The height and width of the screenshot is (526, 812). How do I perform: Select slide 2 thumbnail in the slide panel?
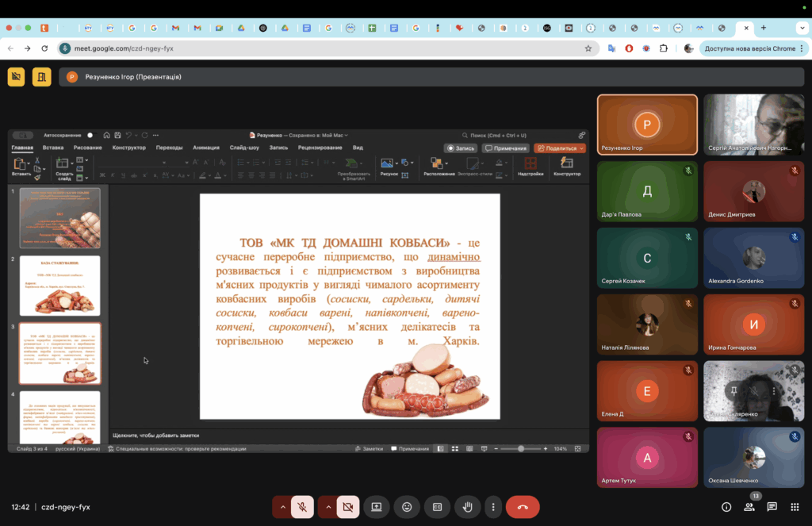pyautogui.click(x=60, y=286)
